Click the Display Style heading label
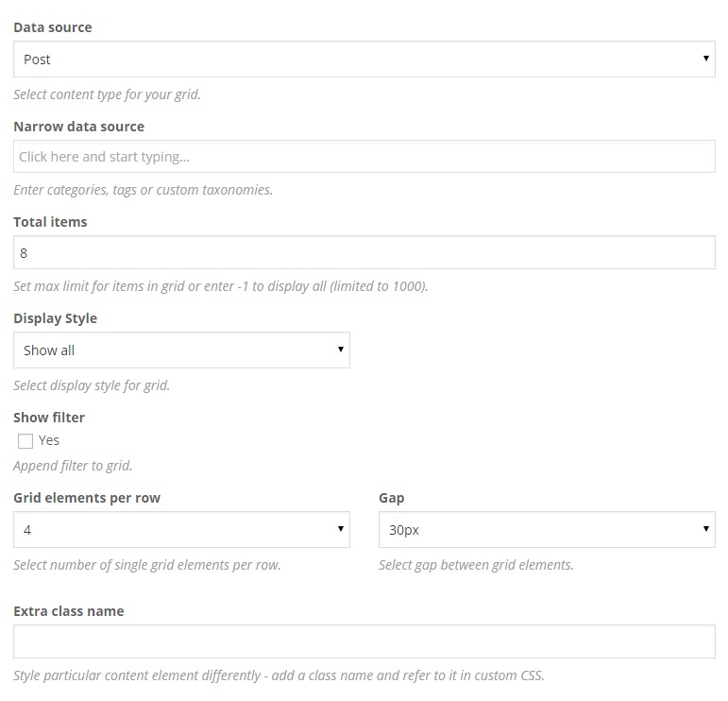The height and width of the screenshot is (701, 728). click(56, 318)
